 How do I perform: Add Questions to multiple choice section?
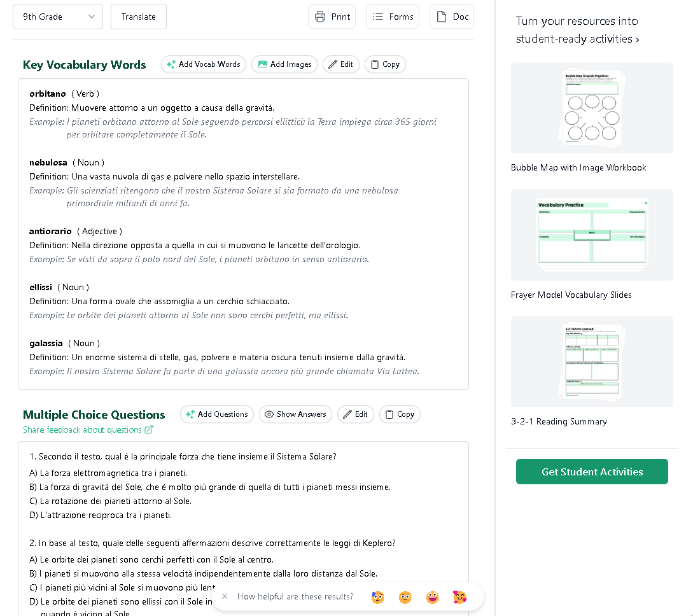217,414
